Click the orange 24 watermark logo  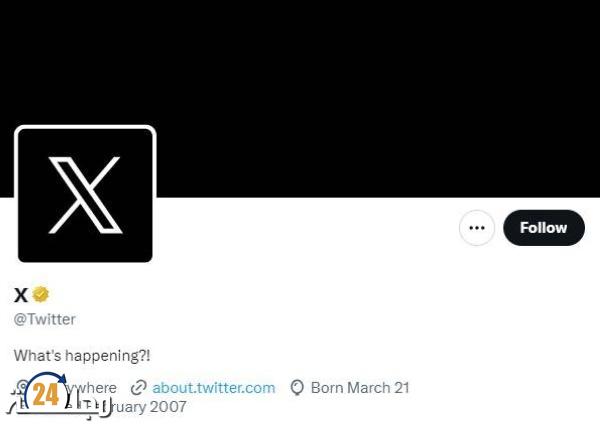46,394
